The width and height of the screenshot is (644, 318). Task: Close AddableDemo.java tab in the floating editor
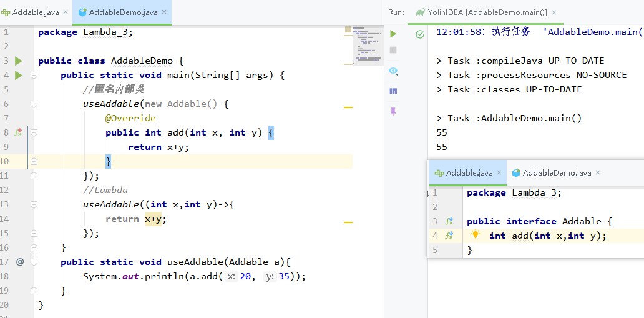coord(598,172)
